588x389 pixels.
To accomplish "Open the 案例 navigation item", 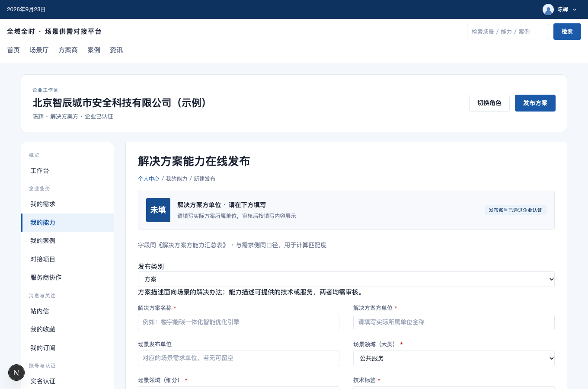I will click(x=94, y=50).
